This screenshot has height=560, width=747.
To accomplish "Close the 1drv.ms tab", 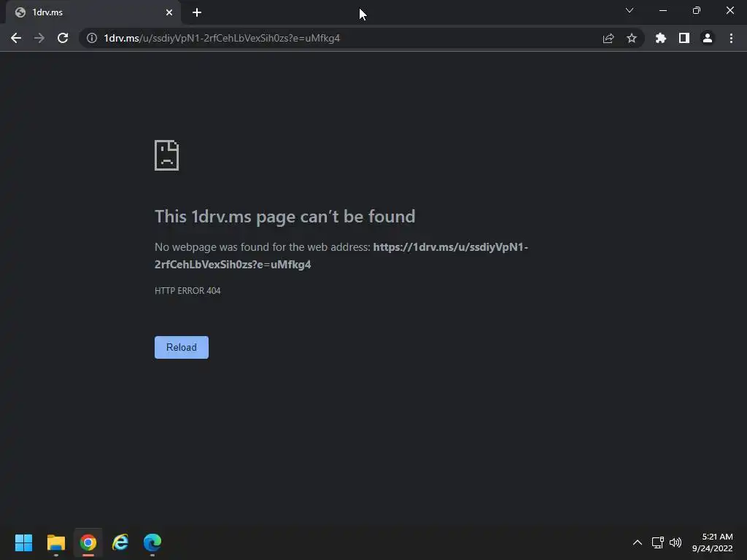I will (x=169, y=12).
